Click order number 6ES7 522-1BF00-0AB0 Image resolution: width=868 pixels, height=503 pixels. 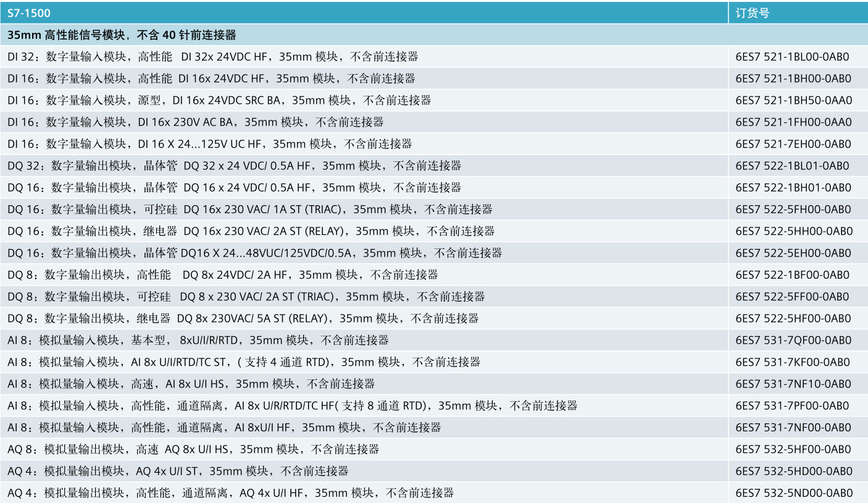point(793,275)
